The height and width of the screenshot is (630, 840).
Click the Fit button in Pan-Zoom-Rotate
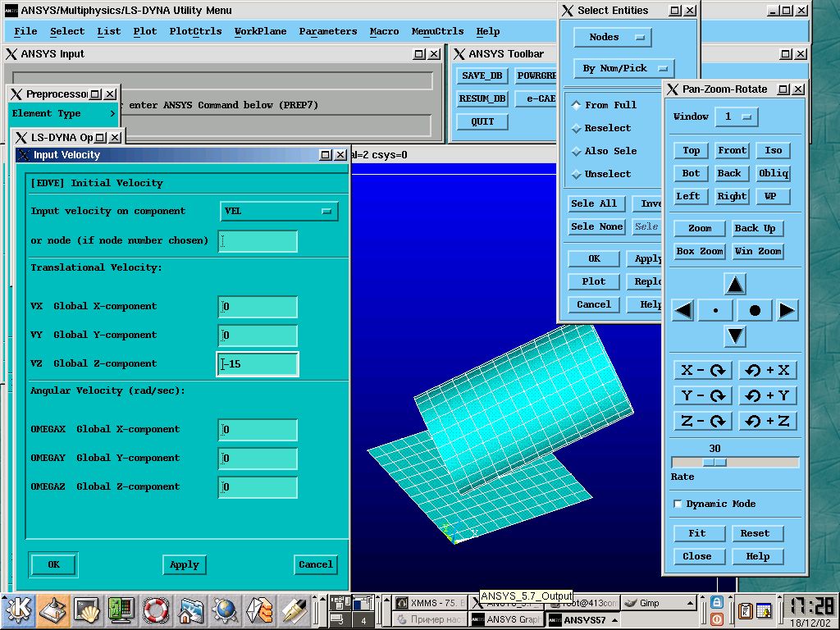point(697,533)
